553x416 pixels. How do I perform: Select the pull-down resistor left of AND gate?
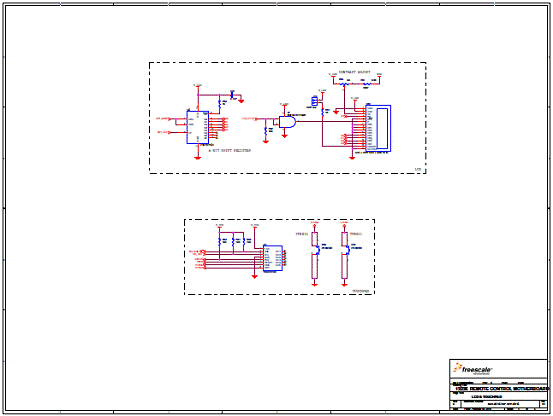click(266, 131)
